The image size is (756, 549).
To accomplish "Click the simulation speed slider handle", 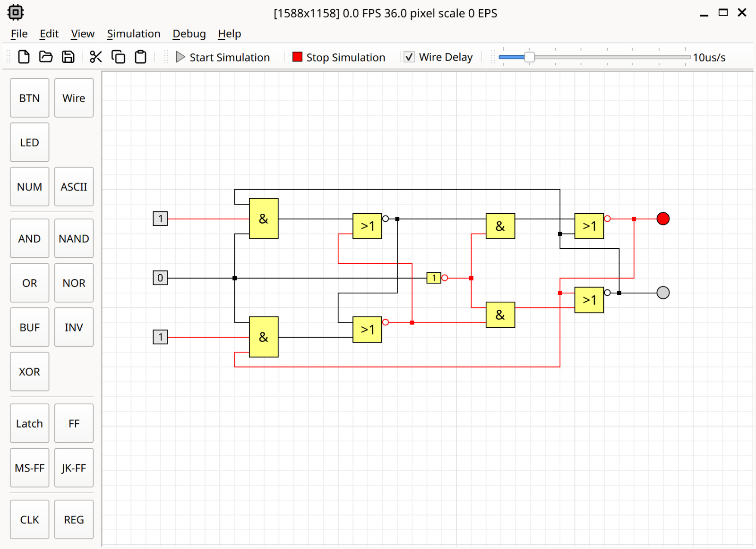I will tap(530, 57).
